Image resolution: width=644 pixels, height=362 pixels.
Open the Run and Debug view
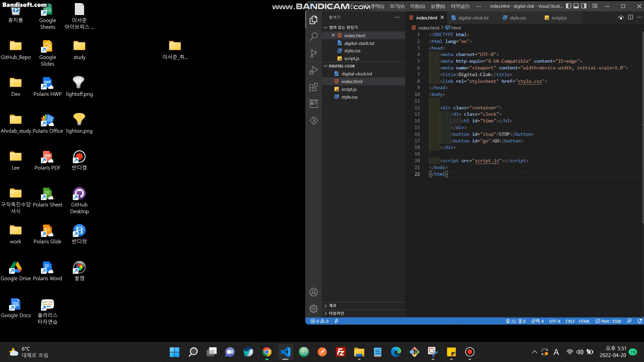coord(314,70)
